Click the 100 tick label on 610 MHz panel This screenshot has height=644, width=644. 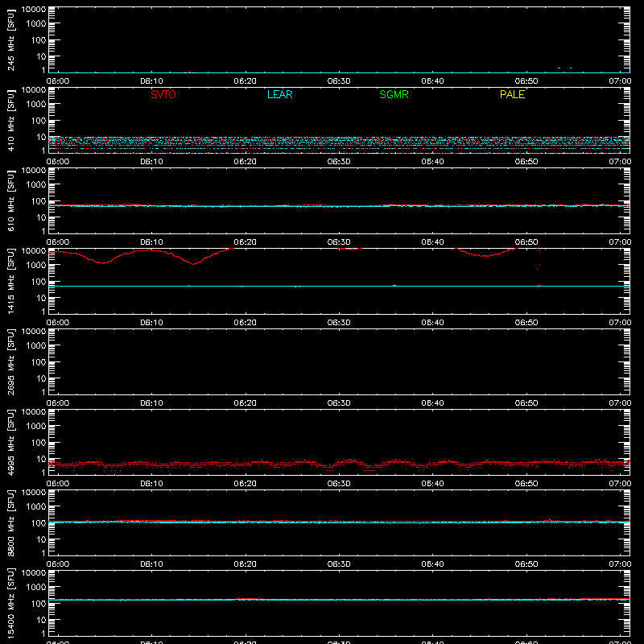point(39,201)
